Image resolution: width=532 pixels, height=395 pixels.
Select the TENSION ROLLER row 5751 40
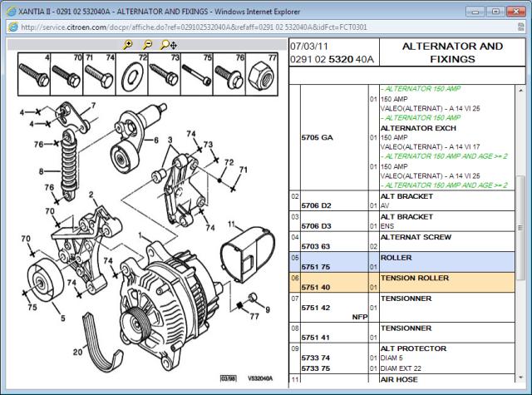point(402,283)
